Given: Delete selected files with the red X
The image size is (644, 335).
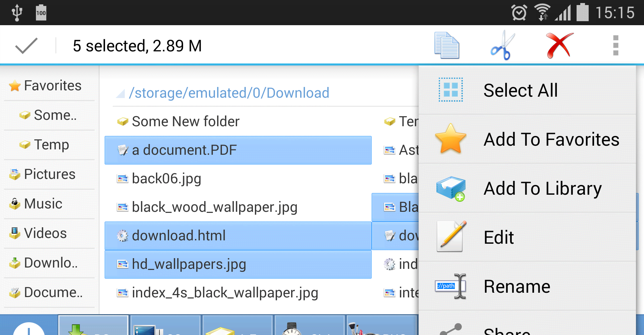Looking at the screenshot, I should (x=559, y=46).
